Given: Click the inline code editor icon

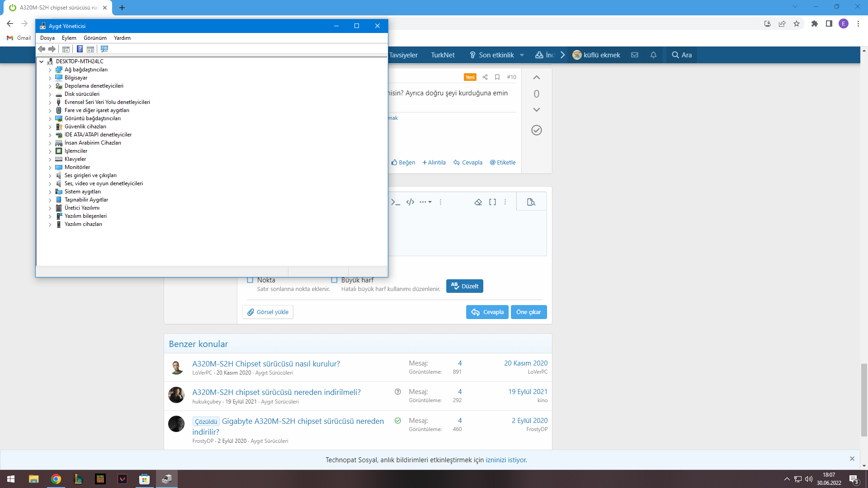Looking at the screenshot, I should [396, 202].
